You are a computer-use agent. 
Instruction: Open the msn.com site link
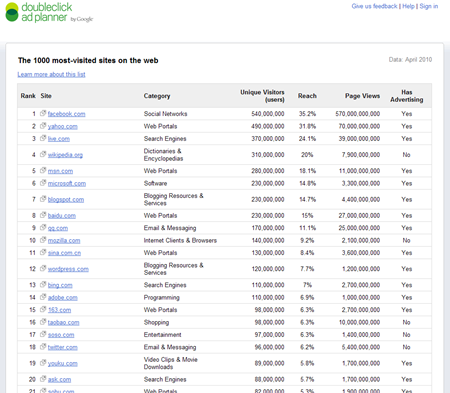point(60,171)
